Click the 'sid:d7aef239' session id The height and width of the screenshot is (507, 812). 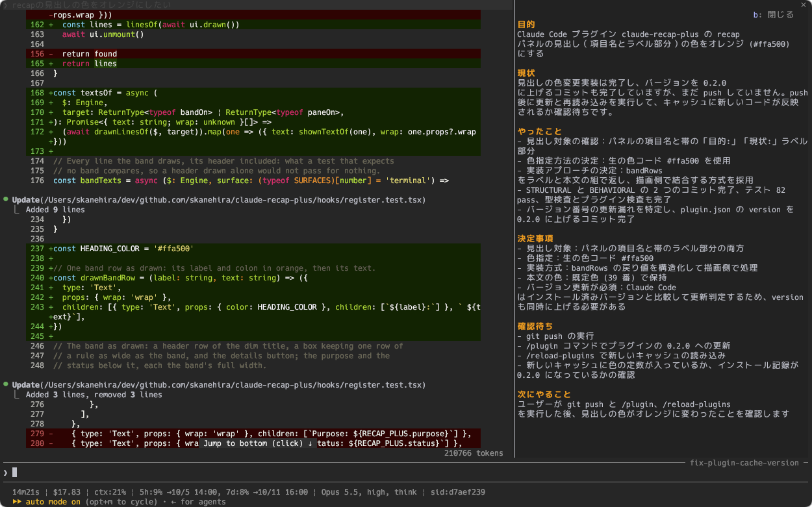click(458, 492)
